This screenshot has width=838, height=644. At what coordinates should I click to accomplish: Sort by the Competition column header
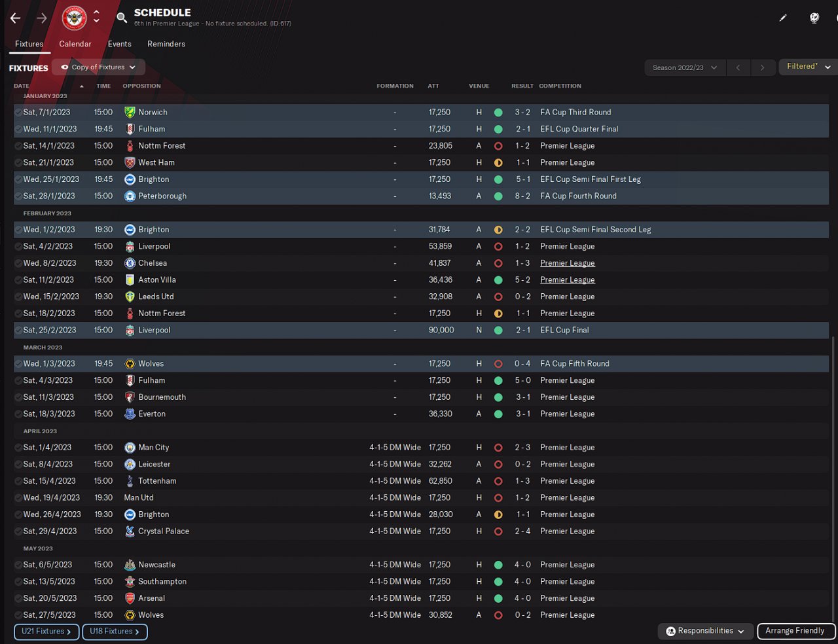pos(560,86)
